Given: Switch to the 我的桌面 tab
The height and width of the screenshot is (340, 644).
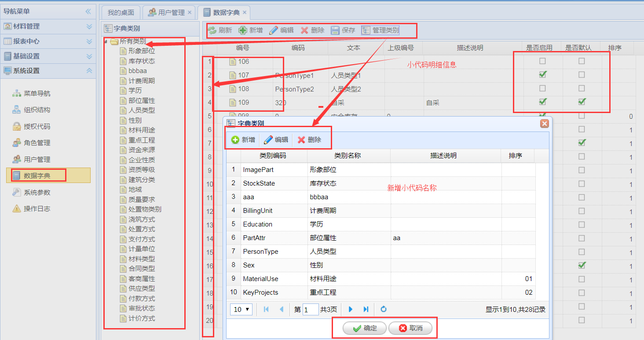Looking at the screenshot, I should pos(121,12).
